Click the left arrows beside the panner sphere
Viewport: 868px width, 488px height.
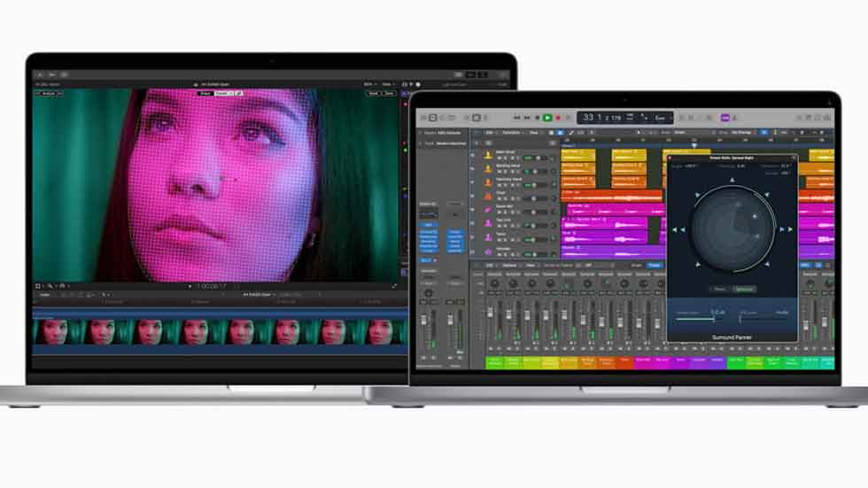click(x=678, y=229)
